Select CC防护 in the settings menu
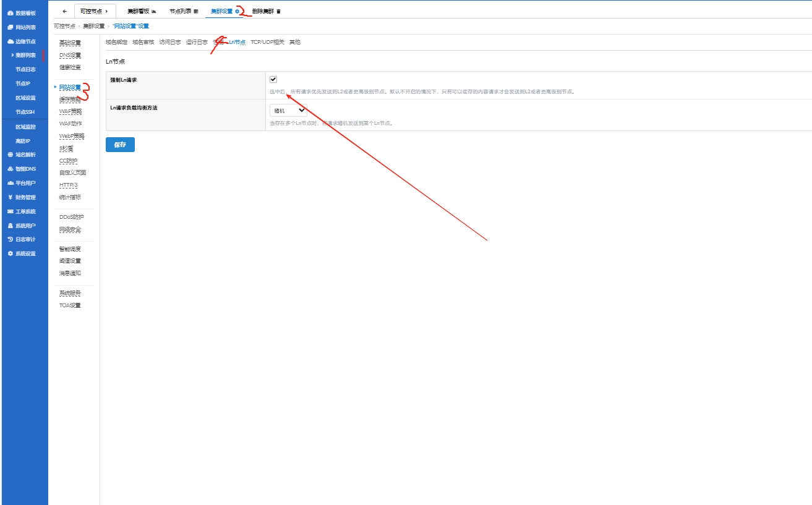Image resolution: width=812 pixels, height=505 pixels. coord(69,161)
